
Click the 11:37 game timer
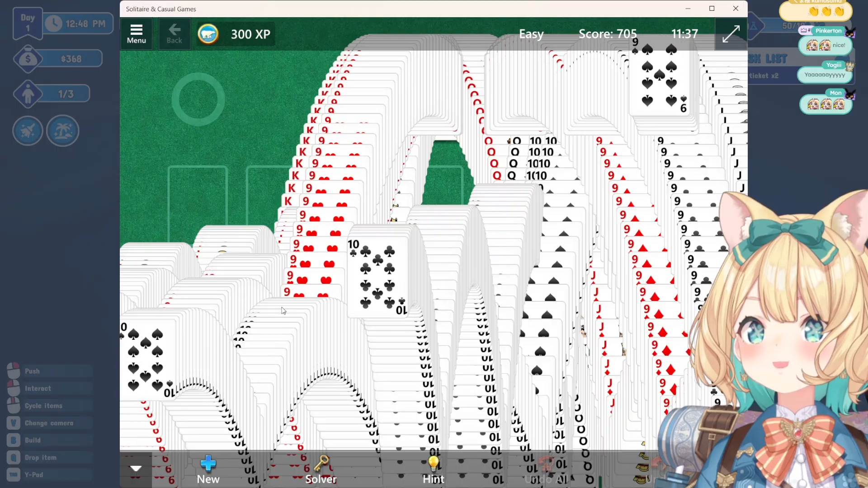click(684, 34)
